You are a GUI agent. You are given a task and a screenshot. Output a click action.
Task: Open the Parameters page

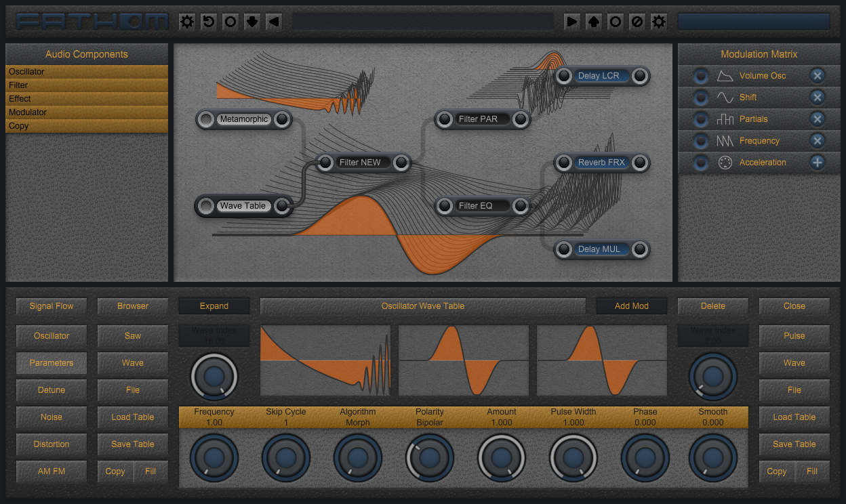pos(52,363)
